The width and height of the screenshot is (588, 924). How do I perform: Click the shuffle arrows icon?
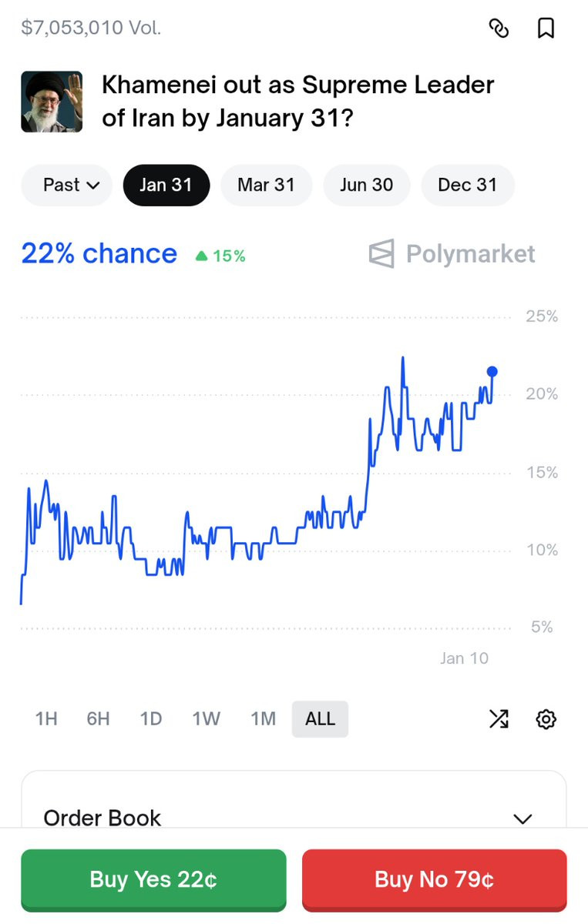[x=499, y=719]
